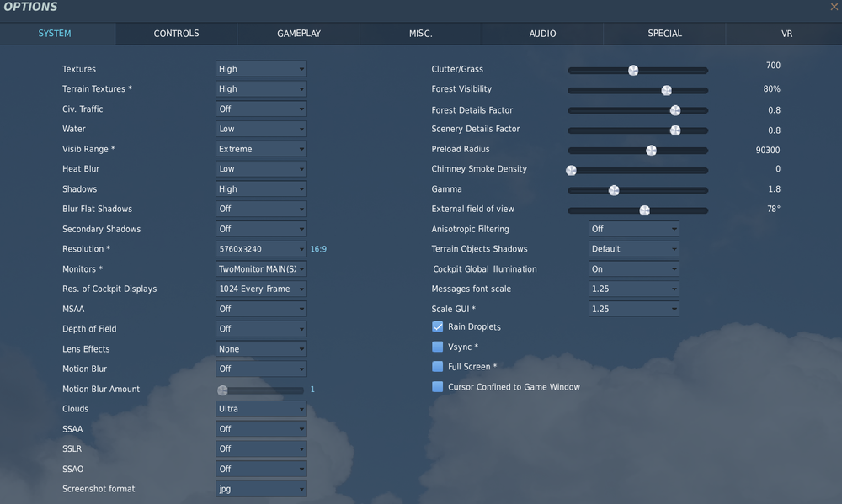842x504 pixels.
Task: Enable the Vsync checkbox
Action: [438, 347]
